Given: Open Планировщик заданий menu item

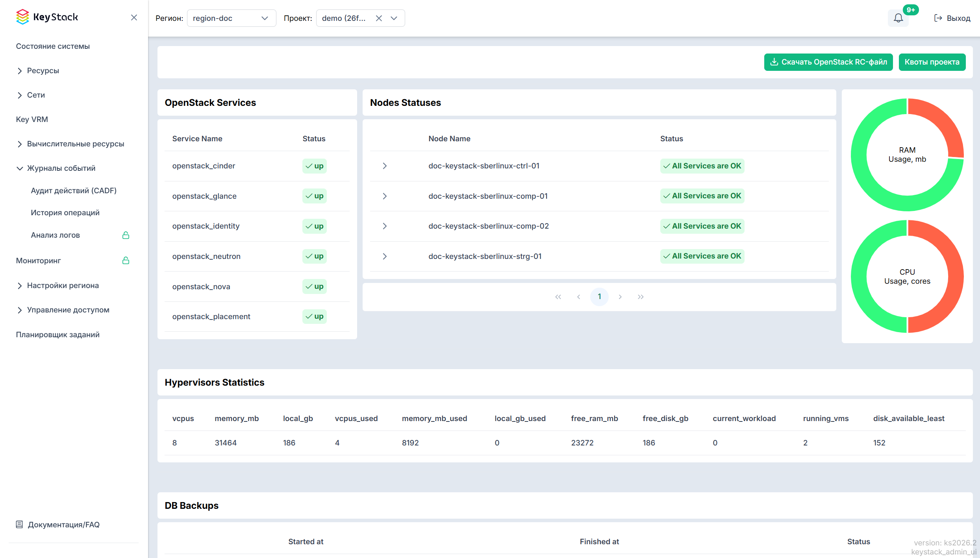Looking at the screenshot, I should point(58,334).
